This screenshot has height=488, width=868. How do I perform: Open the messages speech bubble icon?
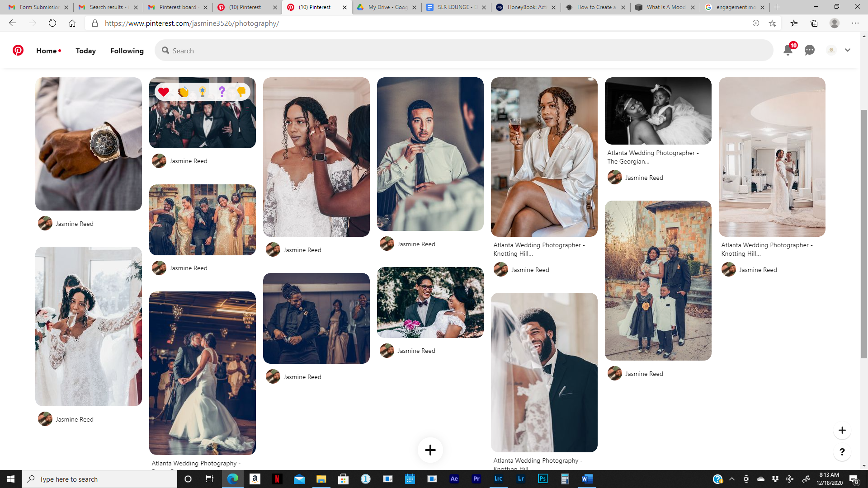click(x=810, y=50)
